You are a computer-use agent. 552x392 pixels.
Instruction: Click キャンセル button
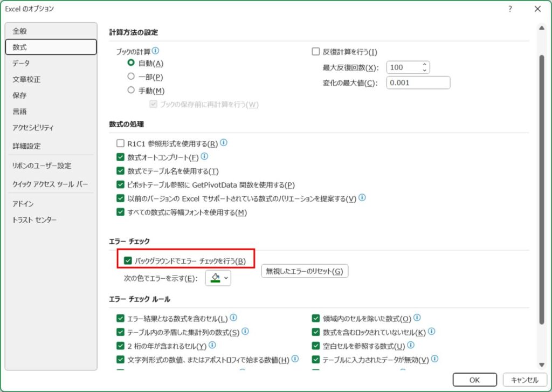pyautogui.click(x=525, y=380)
